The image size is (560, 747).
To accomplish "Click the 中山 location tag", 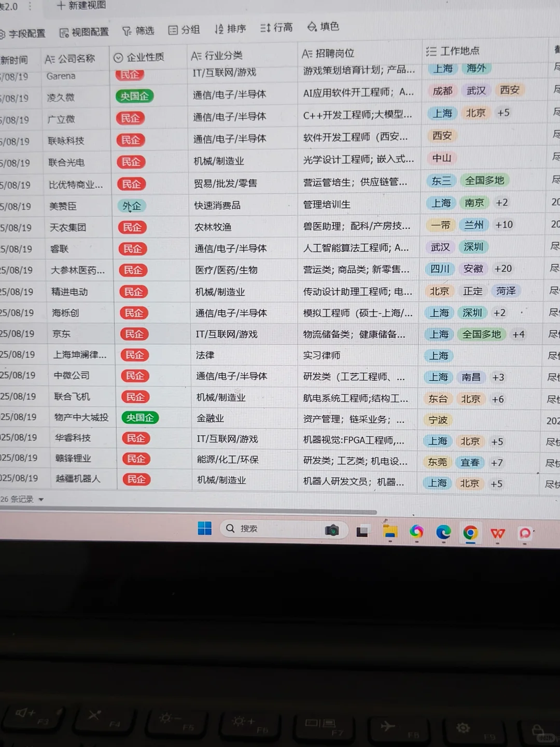I will 442,158.
